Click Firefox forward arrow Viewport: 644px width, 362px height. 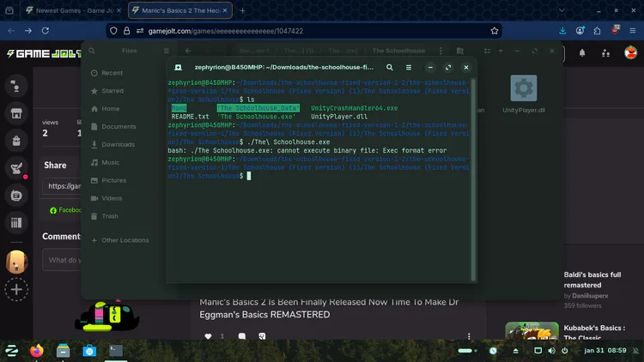28,31
